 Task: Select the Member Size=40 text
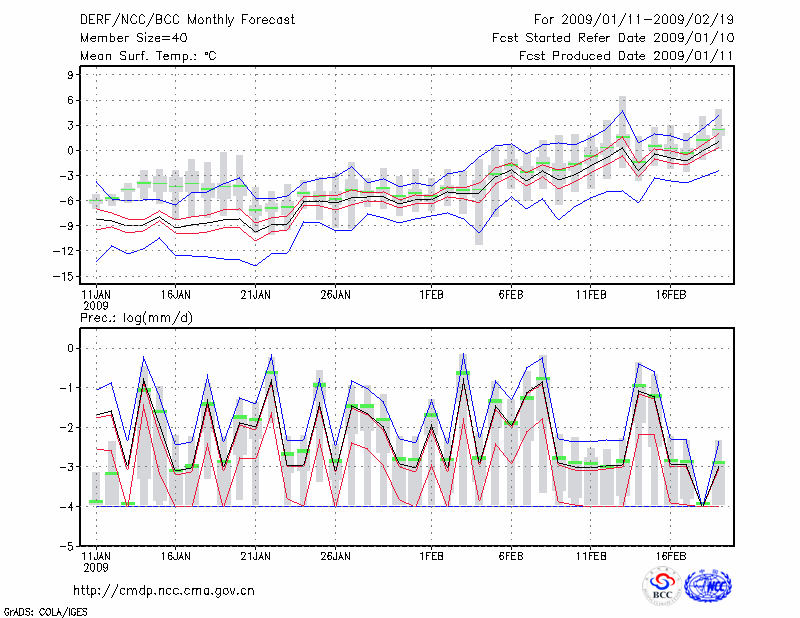(x=134, y=37)
